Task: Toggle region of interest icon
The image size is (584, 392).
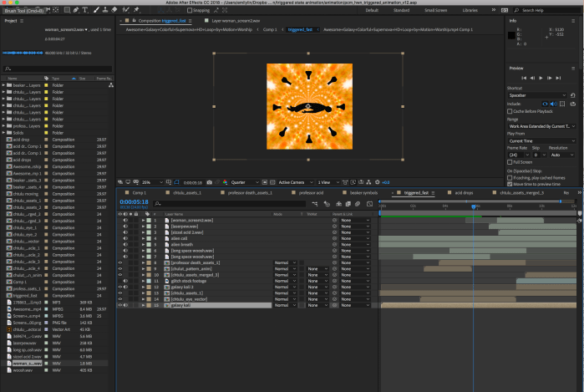Action: point(265,182)
